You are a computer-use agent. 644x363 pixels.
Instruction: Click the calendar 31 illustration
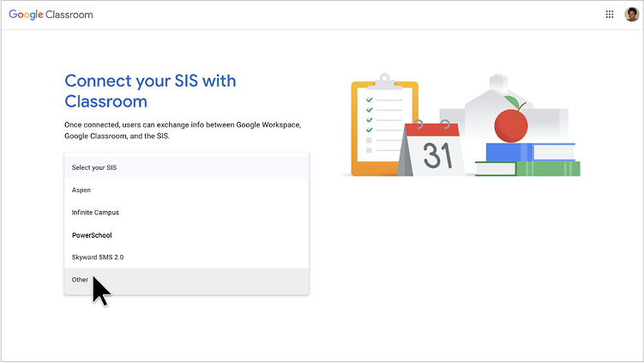[432, 148]
